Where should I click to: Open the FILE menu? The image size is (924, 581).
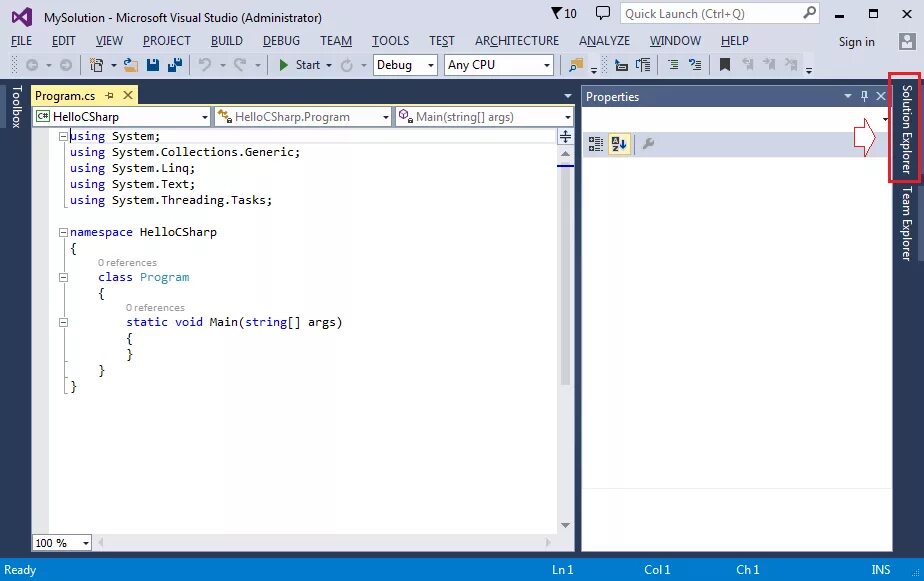coord(22,41)
